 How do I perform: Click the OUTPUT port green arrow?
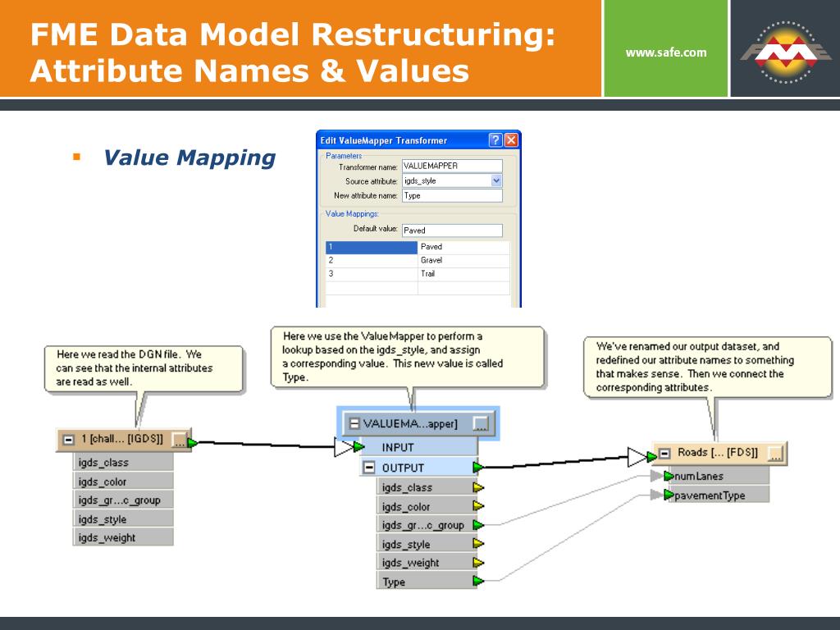click(478, 467)
